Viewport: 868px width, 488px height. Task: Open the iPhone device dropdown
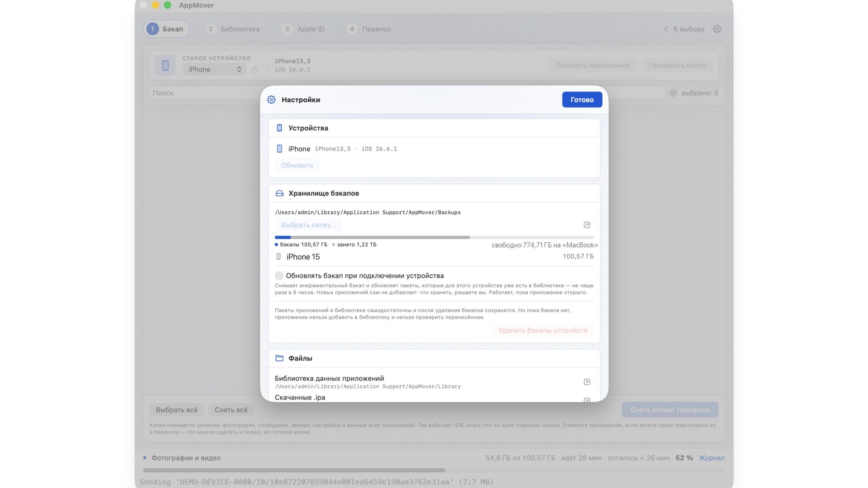click(214, 69)
